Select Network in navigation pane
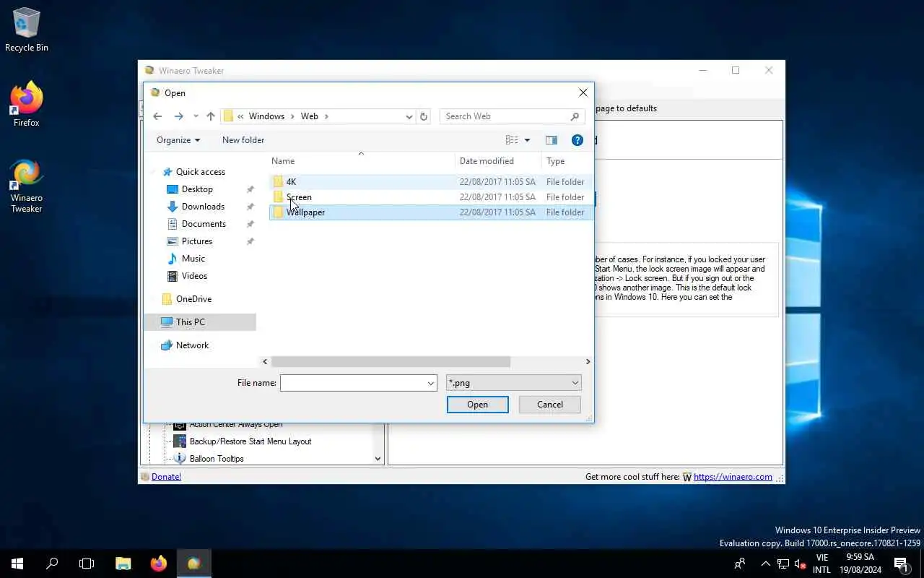The image size is (924, 578). pyautogui.click(x=185, y=345)
